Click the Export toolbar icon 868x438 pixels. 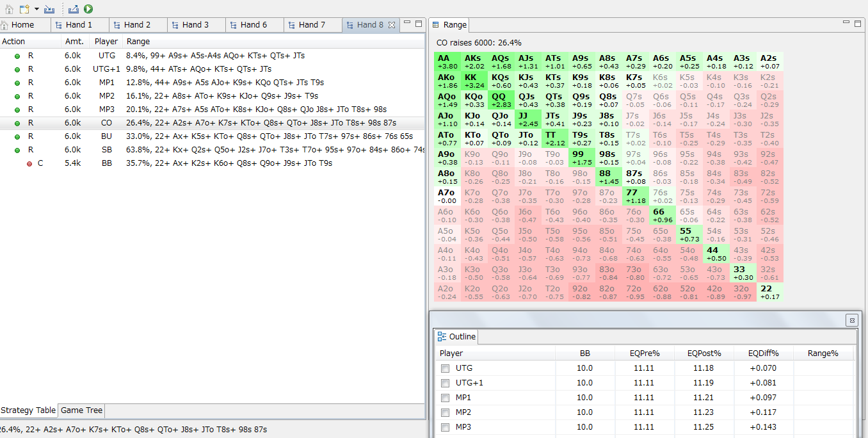click(74, 9)
